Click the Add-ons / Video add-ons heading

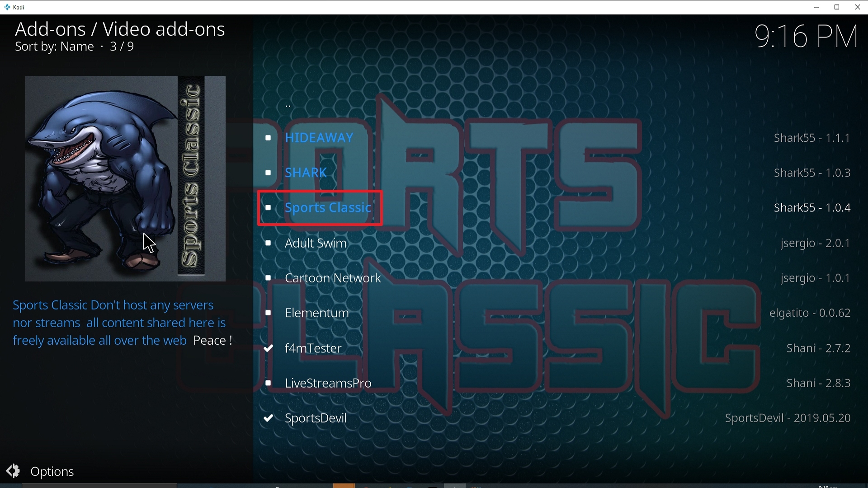tap(120, 29)
